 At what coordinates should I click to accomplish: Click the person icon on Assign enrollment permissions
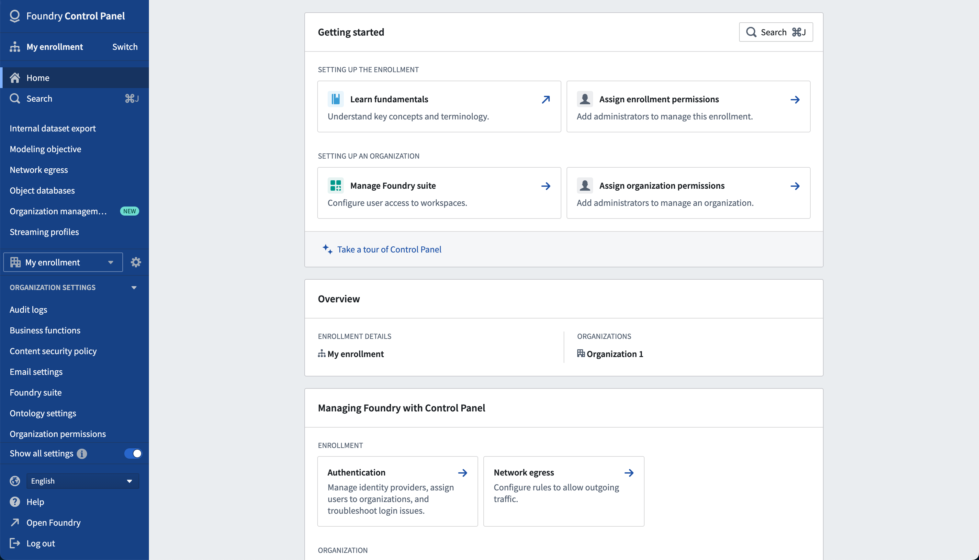click(585, 99)
